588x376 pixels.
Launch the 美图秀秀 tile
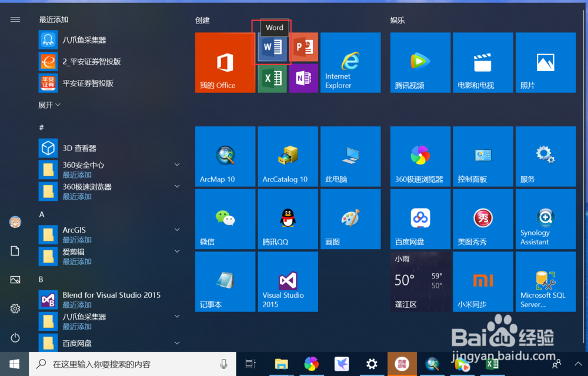click(483, 219)
